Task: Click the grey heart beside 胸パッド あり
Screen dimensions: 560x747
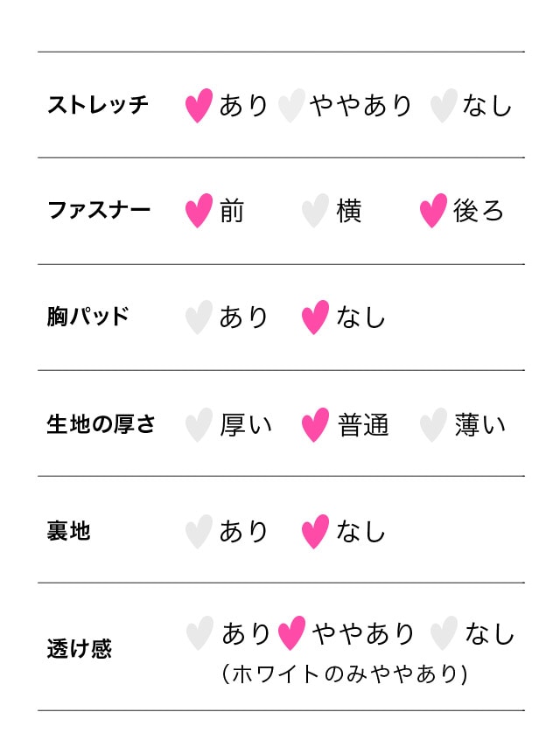Action: [x=199, y=318]
